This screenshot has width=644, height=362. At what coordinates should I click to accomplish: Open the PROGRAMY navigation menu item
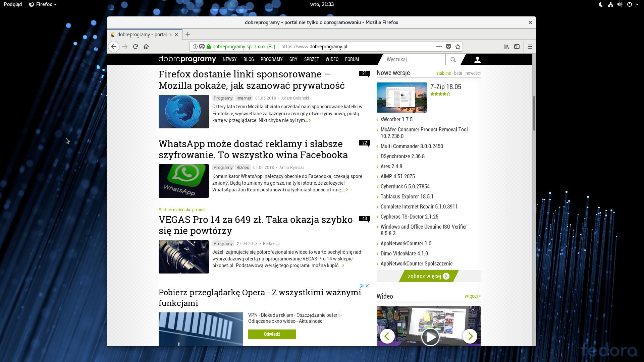click(x=271, y=59)
